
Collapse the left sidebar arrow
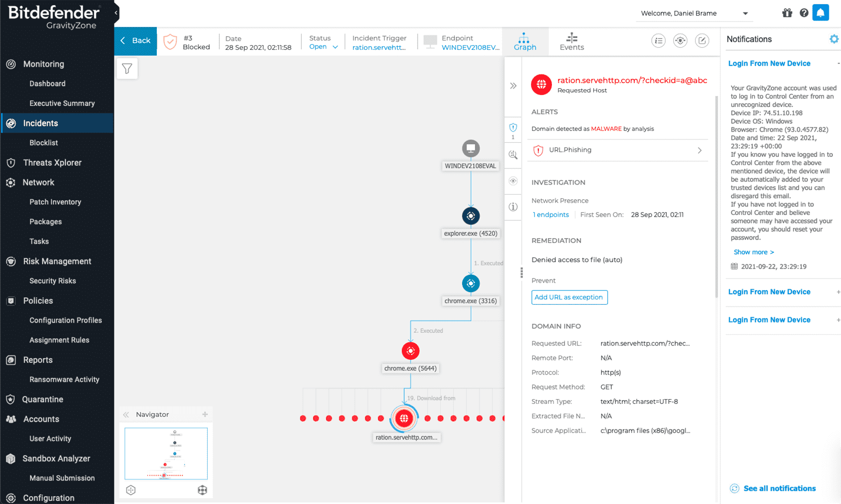[x=116, y=13]
